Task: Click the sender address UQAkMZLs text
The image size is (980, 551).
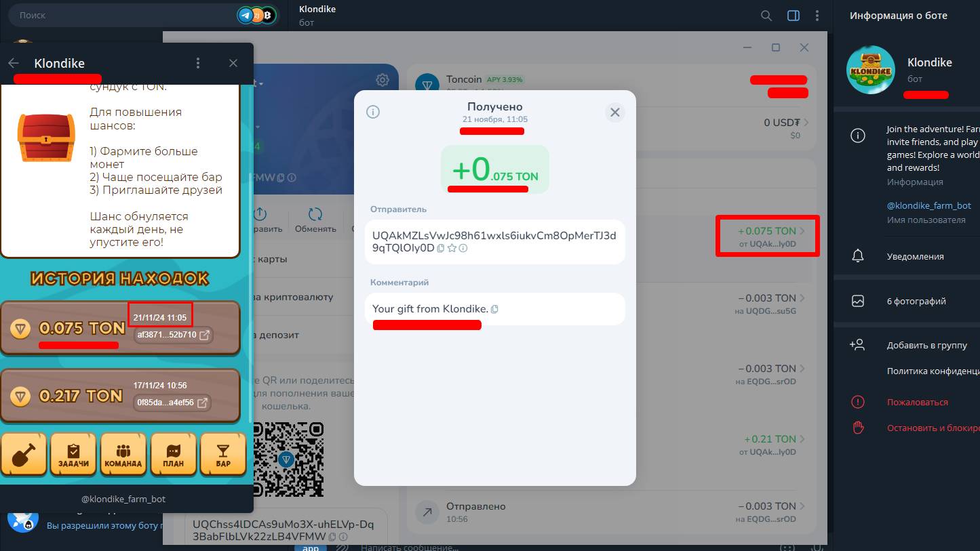Action: pyautogui.click(x=494, y=241)
